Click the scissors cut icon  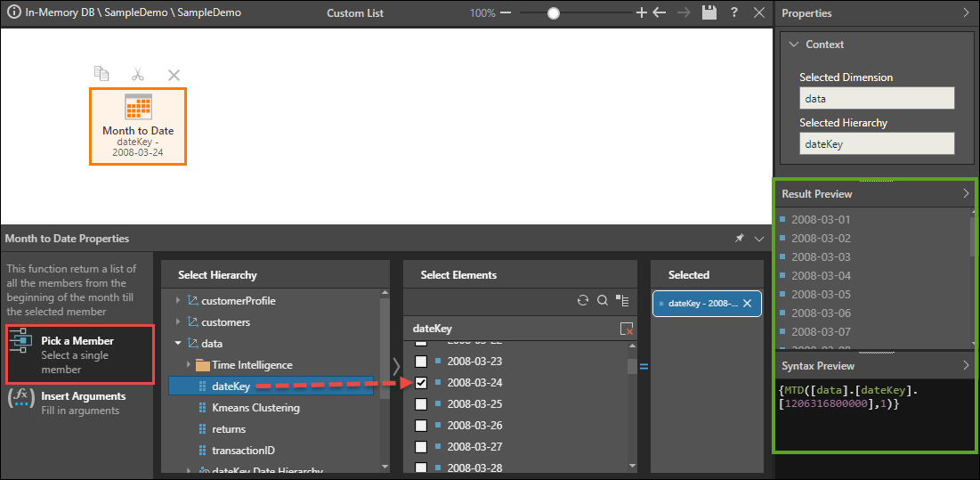[137, 75]
